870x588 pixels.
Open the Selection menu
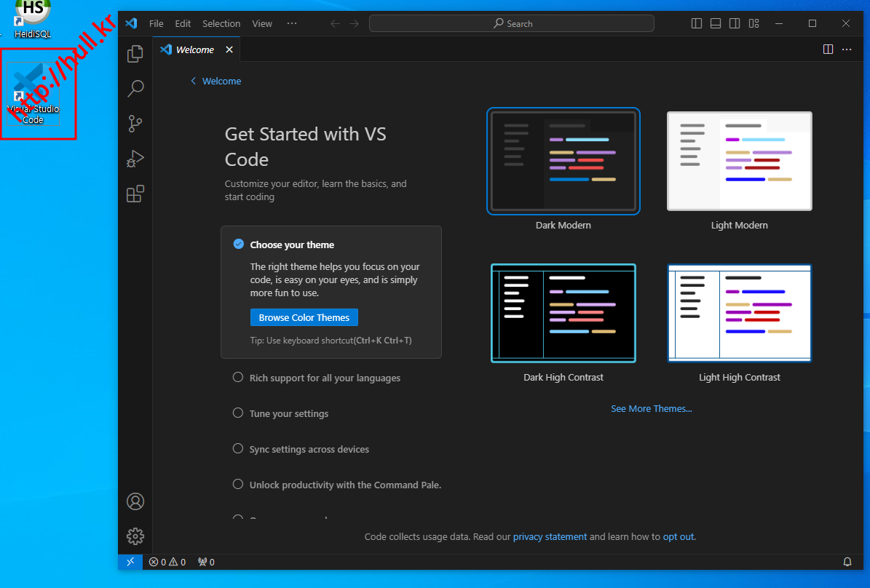(221, 23)
